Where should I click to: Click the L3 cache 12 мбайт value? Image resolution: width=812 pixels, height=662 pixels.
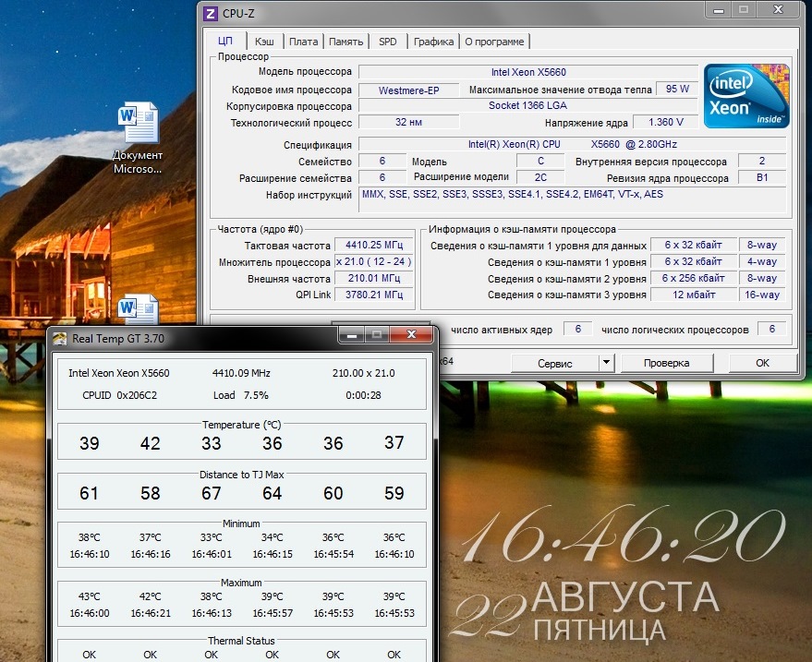[693, 295]
